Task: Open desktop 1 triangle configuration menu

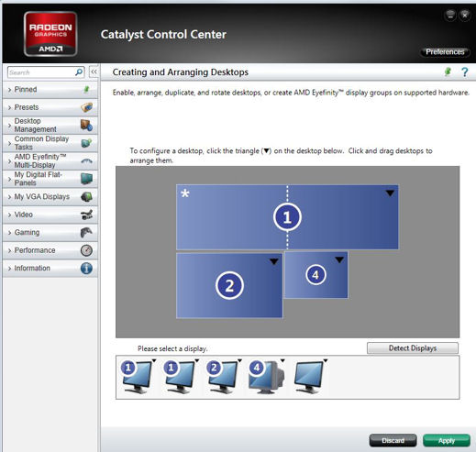Action: [x=390, y=193]
